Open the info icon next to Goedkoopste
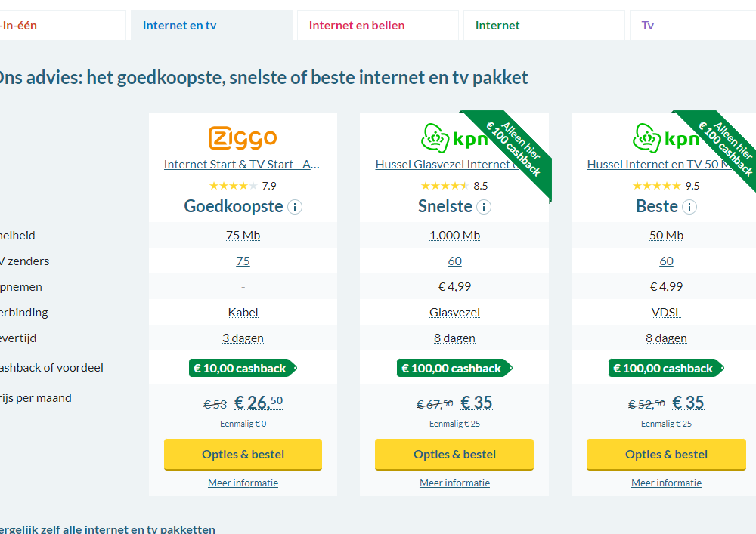This screenshot has width=756, height=534. pyautogui.click(x=295, y=207)
